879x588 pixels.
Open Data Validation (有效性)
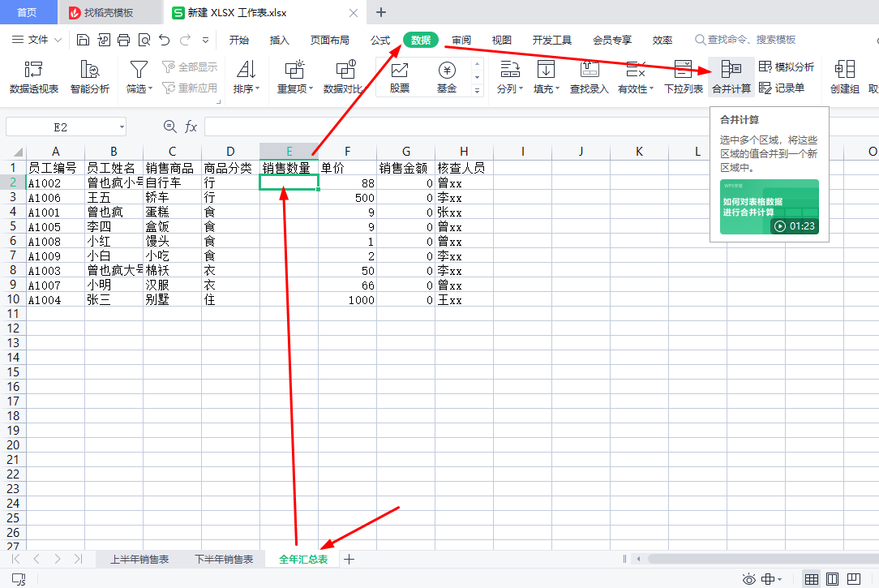click(636, 77)
